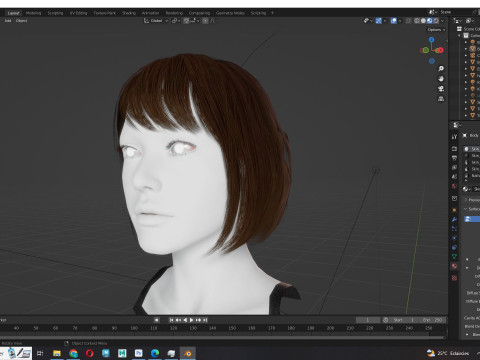Toggle viewport overlays
480x360 pixels.
(x=394, y=21)
